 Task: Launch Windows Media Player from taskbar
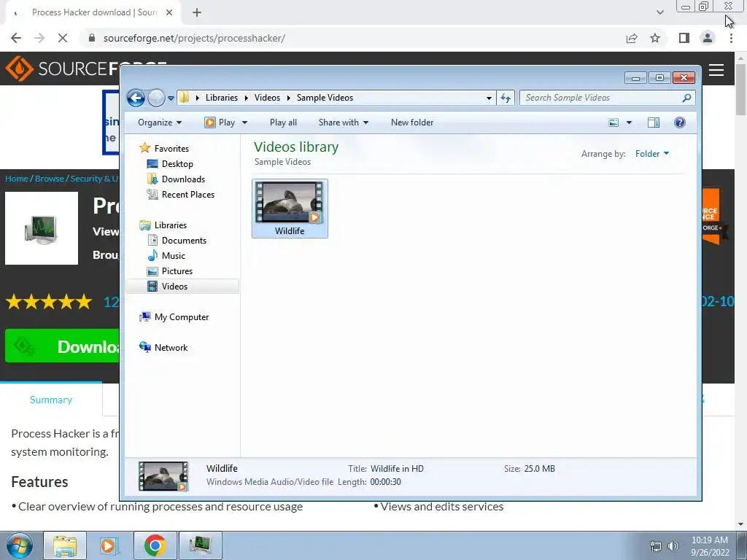pos(109,545)
